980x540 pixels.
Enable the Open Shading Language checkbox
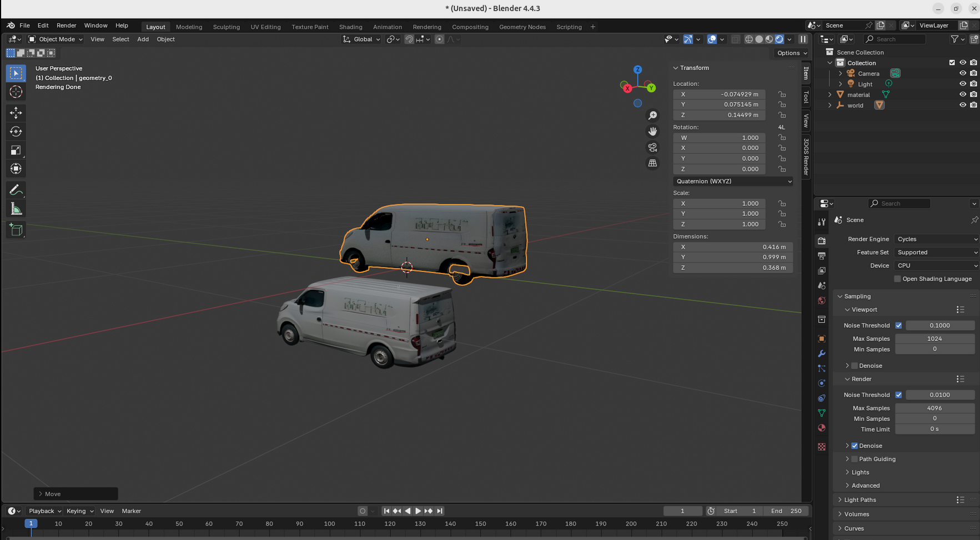[897, 279]
